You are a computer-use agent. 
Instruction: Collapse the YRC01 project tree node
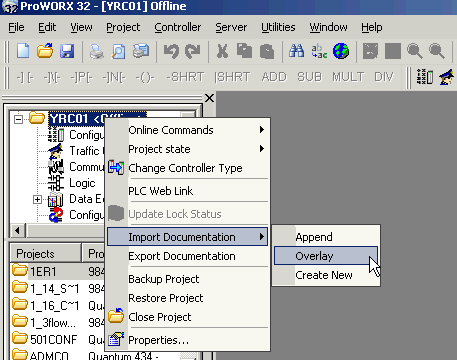pyautogui.click(x=19, y=119)
